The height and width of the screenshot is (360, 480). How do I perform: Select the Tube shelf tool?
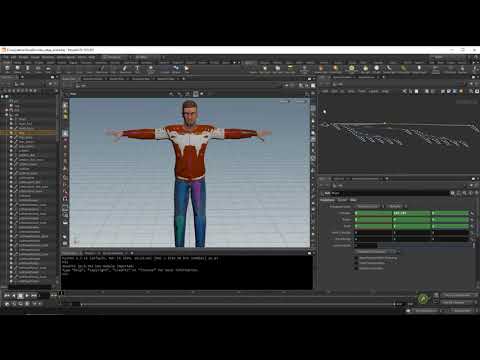(28, 69)
